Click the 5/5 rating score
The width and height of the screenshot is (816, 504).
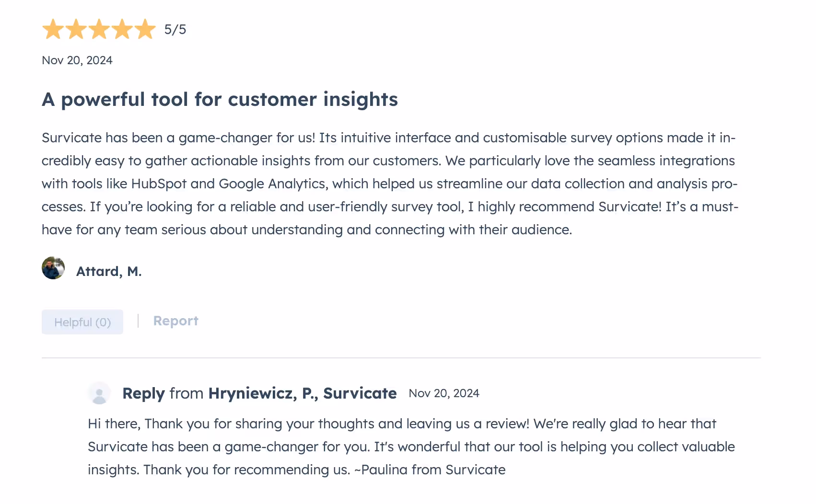175,30
